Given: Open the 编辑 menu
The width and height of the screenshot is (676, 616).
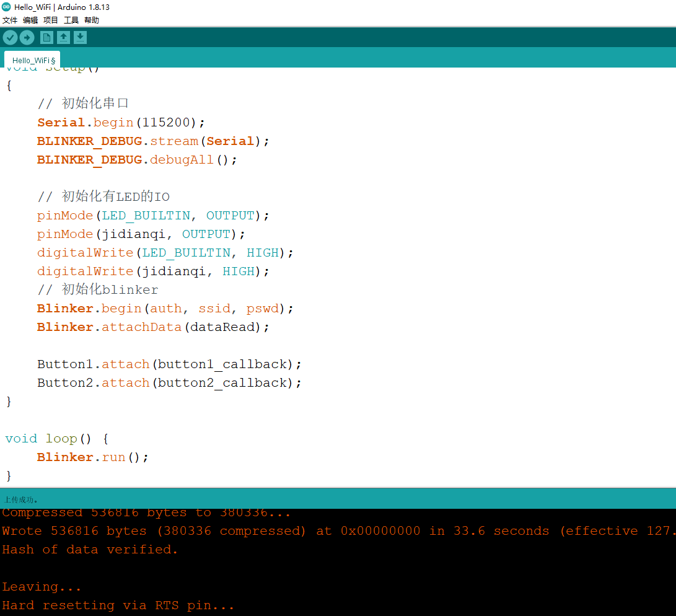Looking at the screenshot, I should 30,20.
